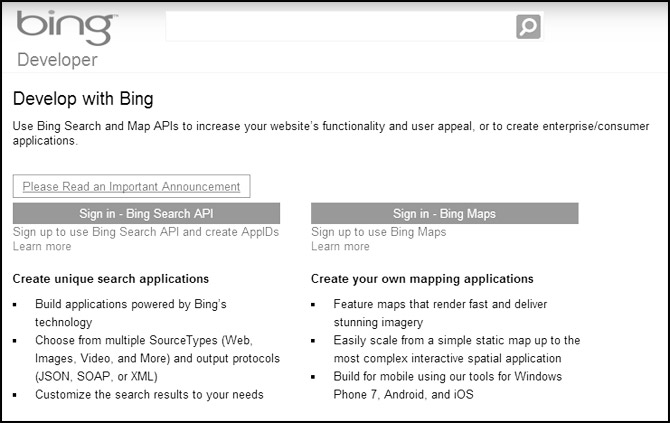This screenshot has width=670, height=423.
Task: Open Learn more under Bing Search API
Action: tap(42, 247)
